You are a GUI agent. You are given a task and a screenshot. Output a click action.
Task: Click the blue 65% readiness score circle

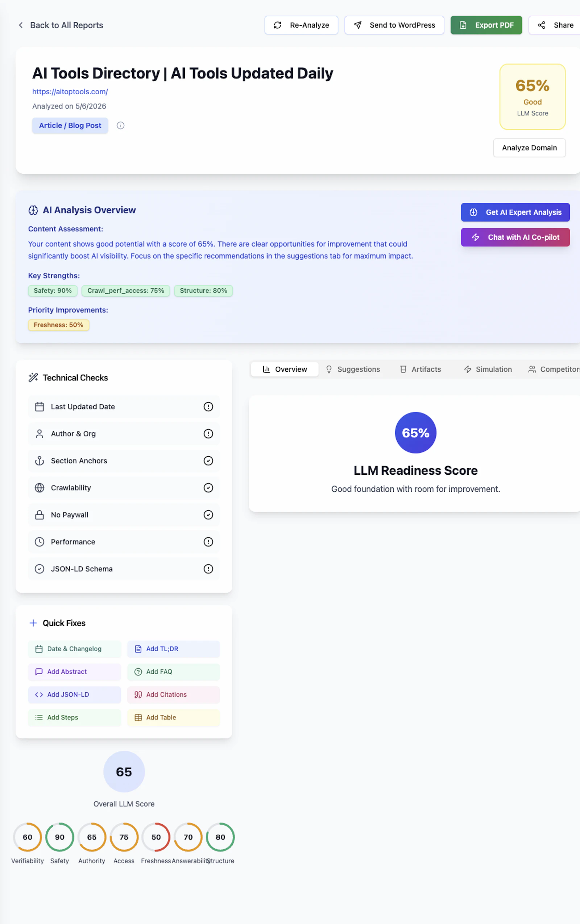[415, 433]
